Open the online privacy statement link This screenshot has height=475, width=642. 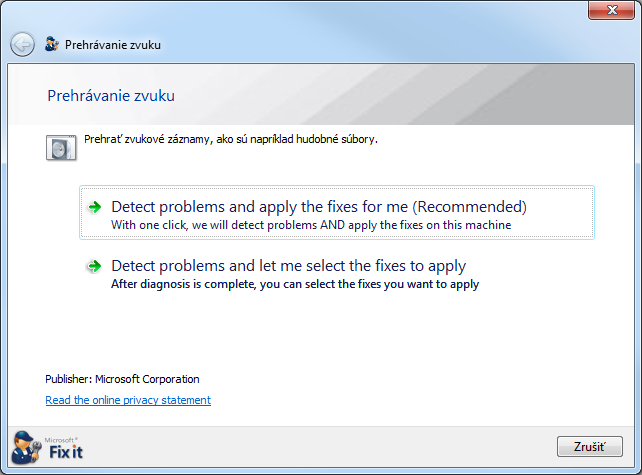pos(128,400)
